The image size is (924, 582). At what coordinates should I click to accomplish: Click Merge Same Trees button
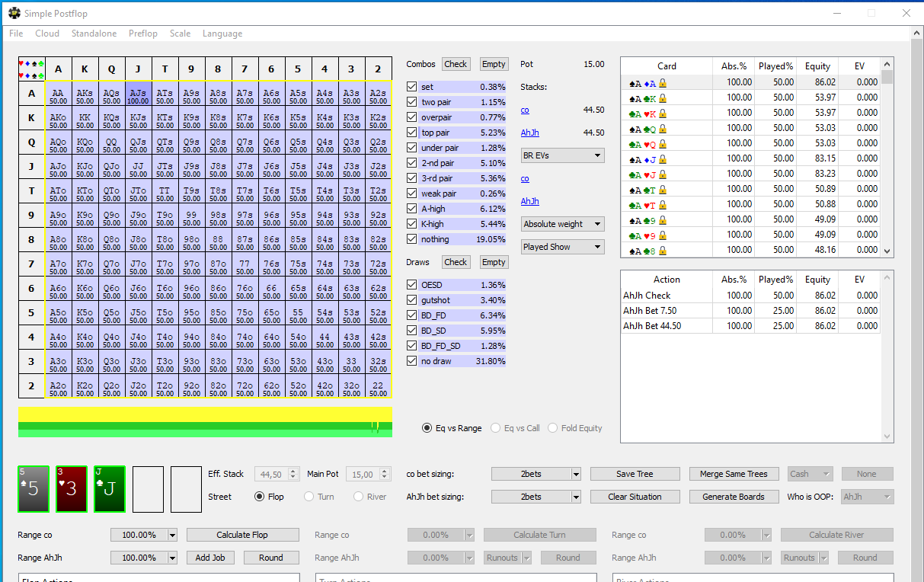tap(734, 474)
